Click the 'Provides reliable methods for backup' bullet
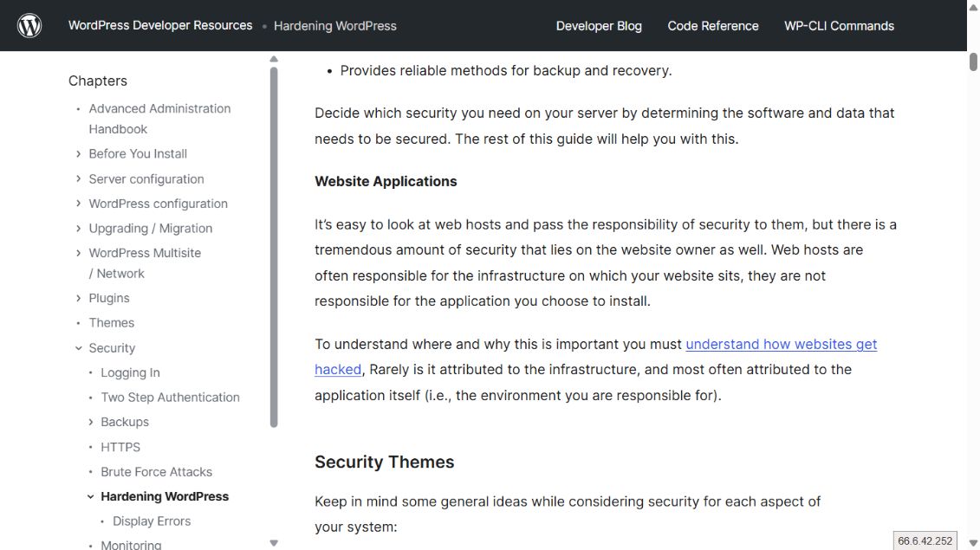Viewport: 980px width, 550px height. click(506, 71)
